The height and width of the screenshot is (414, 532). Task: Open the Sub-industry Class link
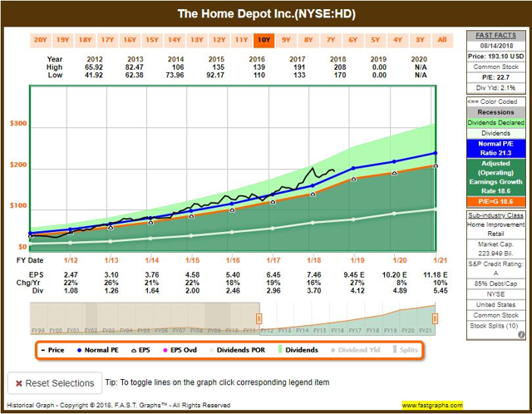(x=495, y=215)
